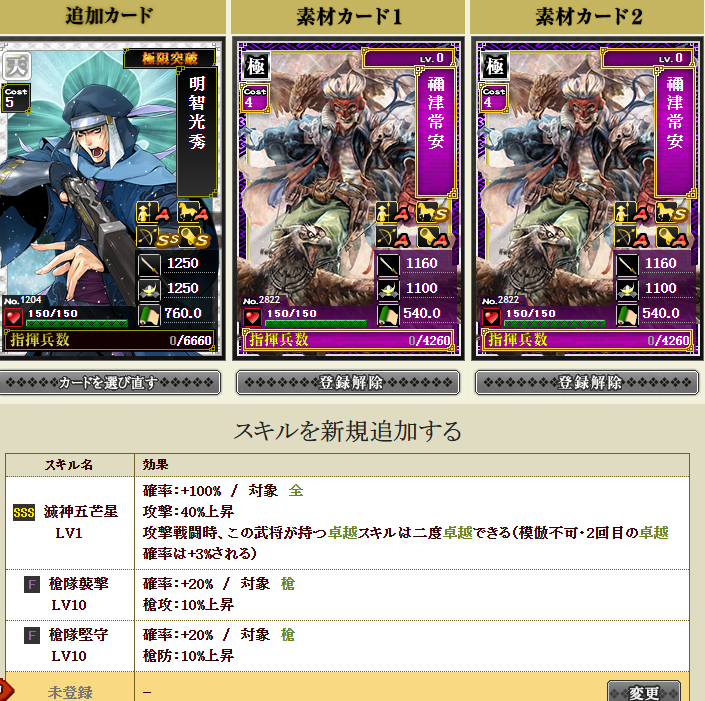The image size is (705, 701).
Task: Click the カードを選び直す button
Action: tap(109, 383)
